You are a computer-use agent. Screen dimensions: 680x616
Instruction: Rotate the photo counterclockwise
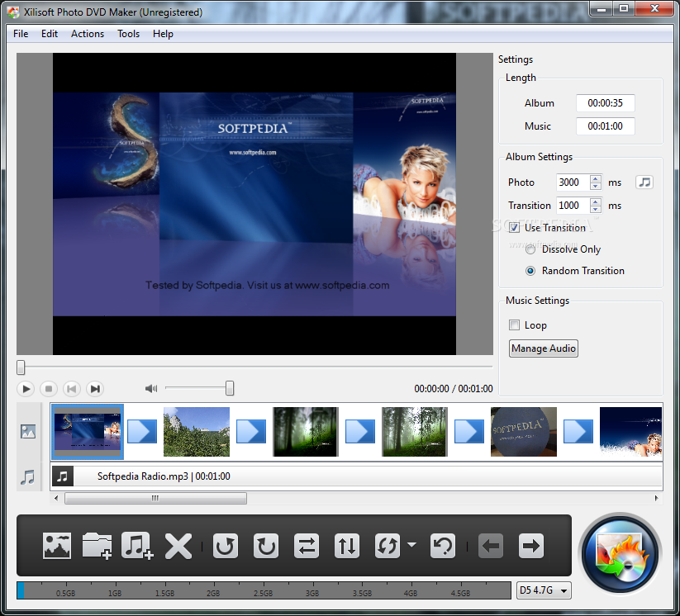[225, 546]
